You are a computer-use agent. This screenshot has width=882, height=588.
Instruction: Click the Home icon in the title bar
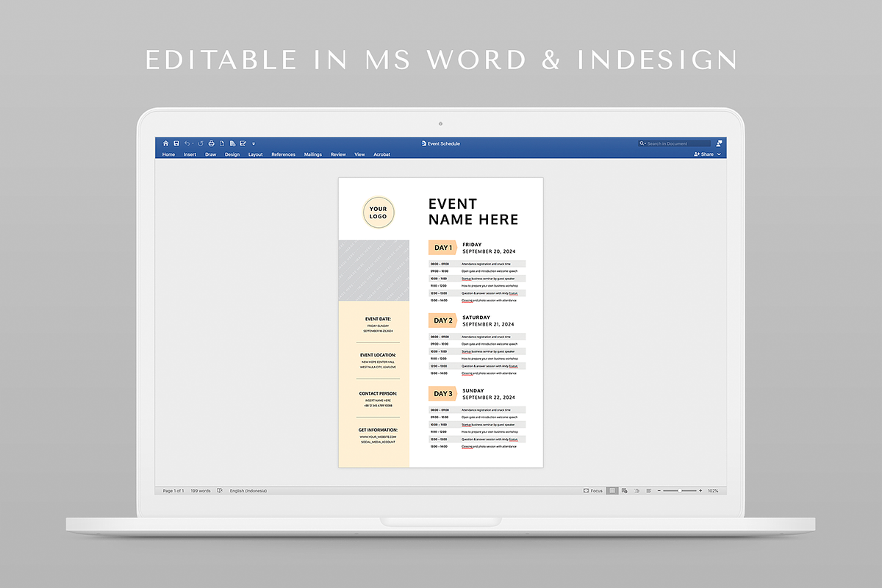coord(165,143)
